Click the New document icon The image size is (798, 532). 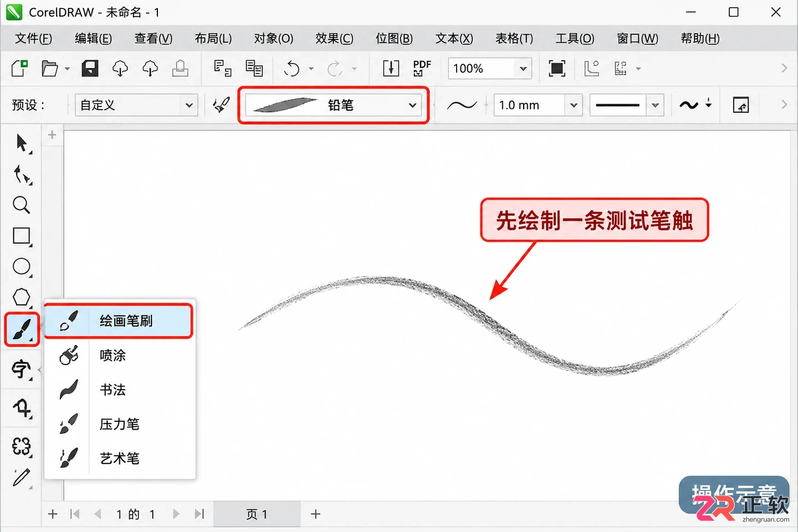(x=19, y=68)
